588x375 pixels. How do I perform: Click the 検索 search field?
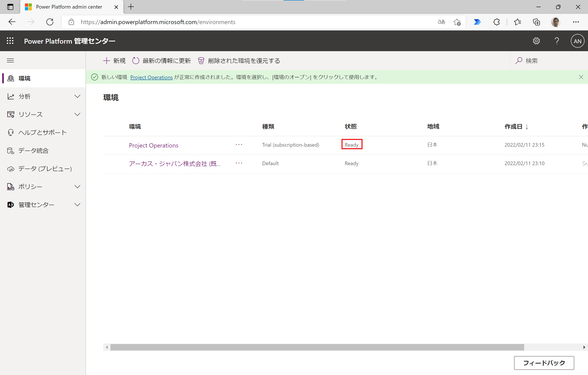coord(549,61)
